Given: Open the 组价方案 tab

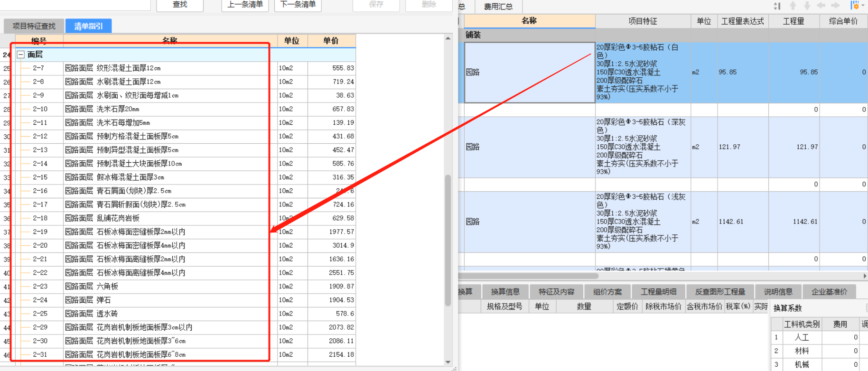Looking at the screenshot, I should [607, 292].
